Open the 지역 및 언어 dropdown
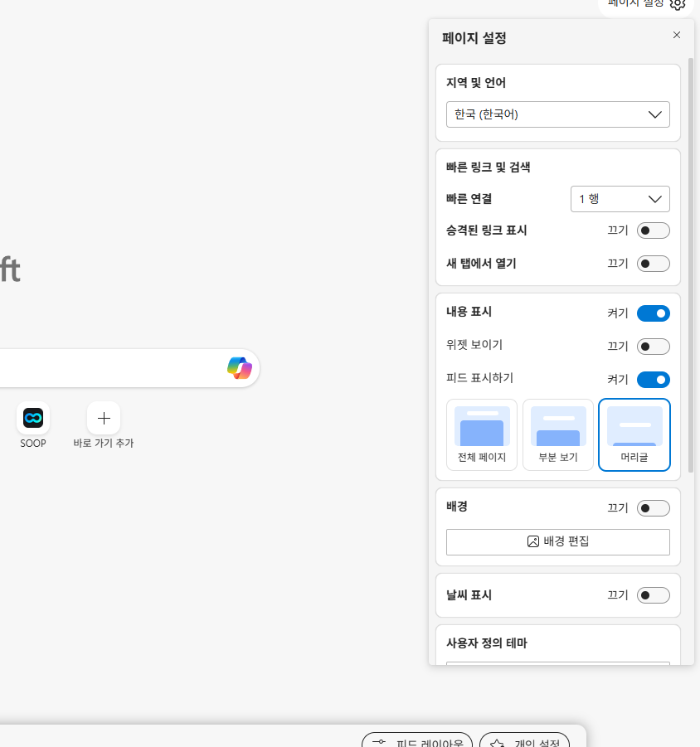This screenshot has height=747, width=700. [558, 114]
